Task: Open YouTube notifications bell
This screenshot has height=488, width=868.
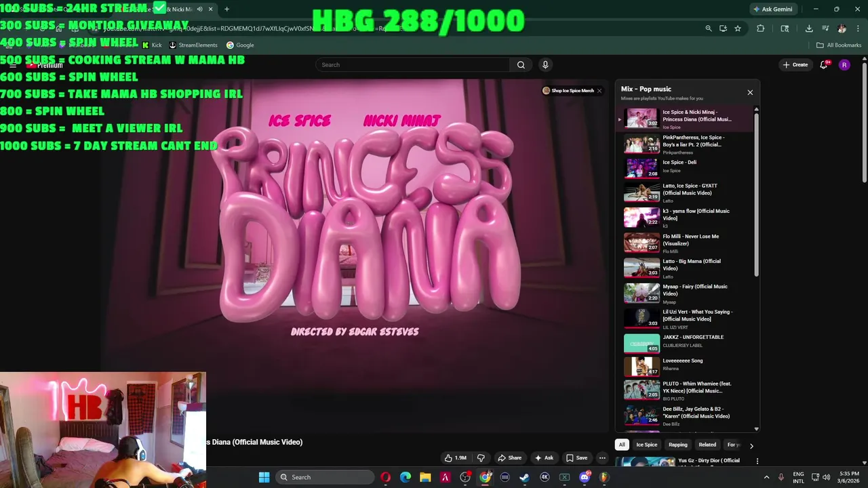Action: click(x=824, y=65)
